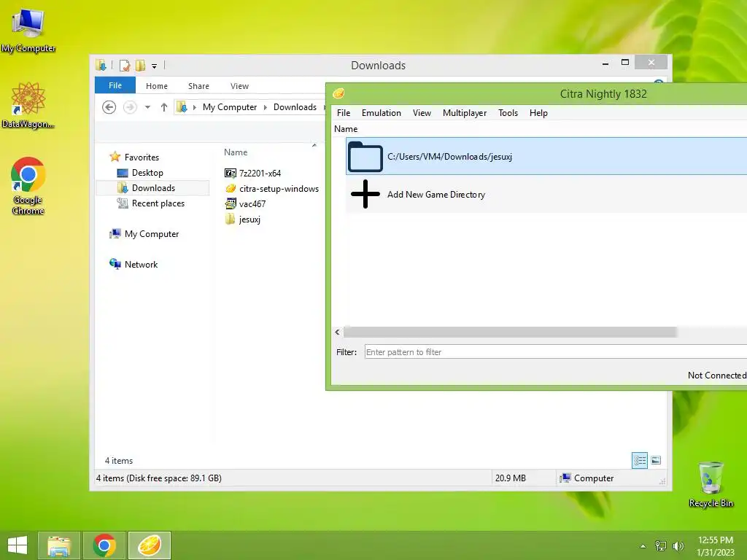Click quick access New Folder icon
Viewport: 747px width, 560px height.
[140, 65]
